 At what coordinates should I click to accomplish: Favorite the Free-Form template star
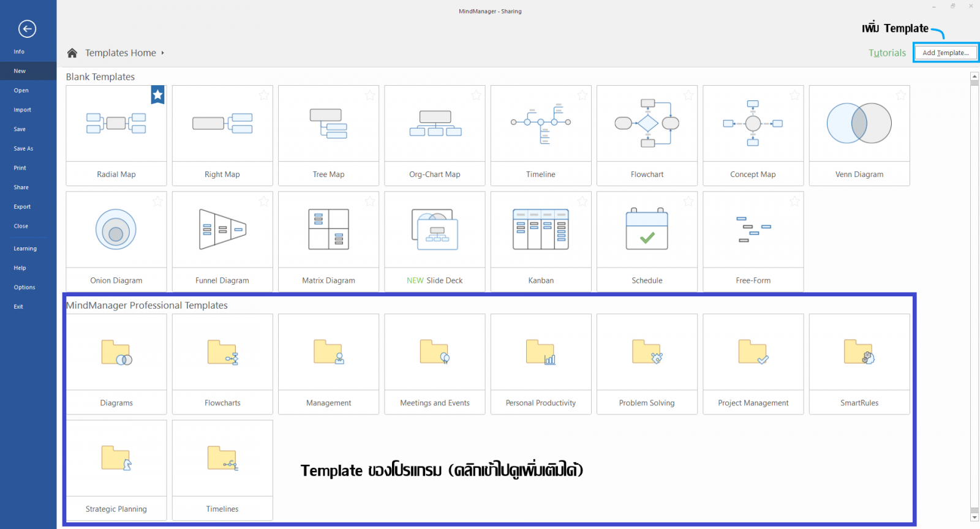(x=794, y=201)
